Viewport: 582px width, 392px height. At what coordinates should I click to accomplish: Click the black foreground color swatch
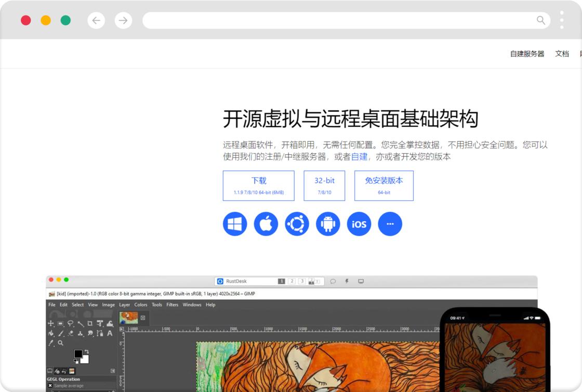[x=78, y=354]
